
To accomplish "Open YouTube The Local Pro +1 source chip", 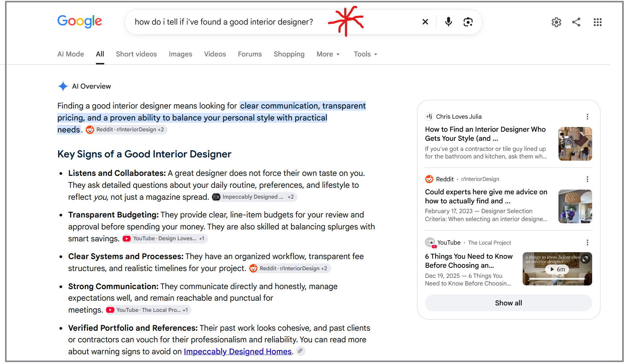I will [x=148, y=310].
